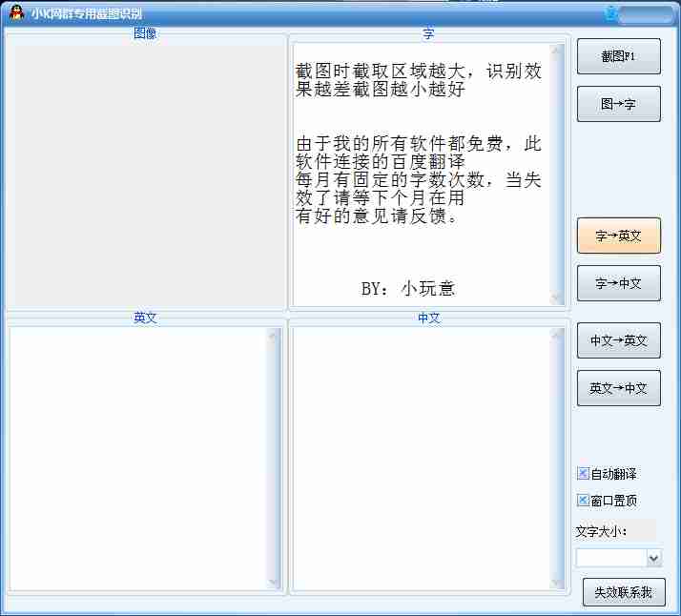The width and height of the screenshot is (681, 616).
Task: Click the 英文 box's scroll-up arrow
Action: point(273,335)
